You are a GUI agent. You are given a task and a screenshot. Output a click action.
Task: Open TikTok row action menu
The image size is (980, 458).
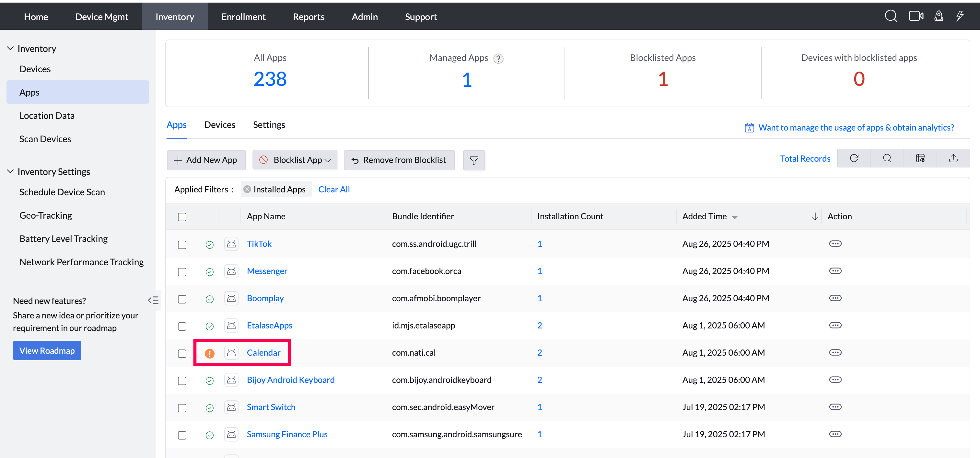coord(835,244)
